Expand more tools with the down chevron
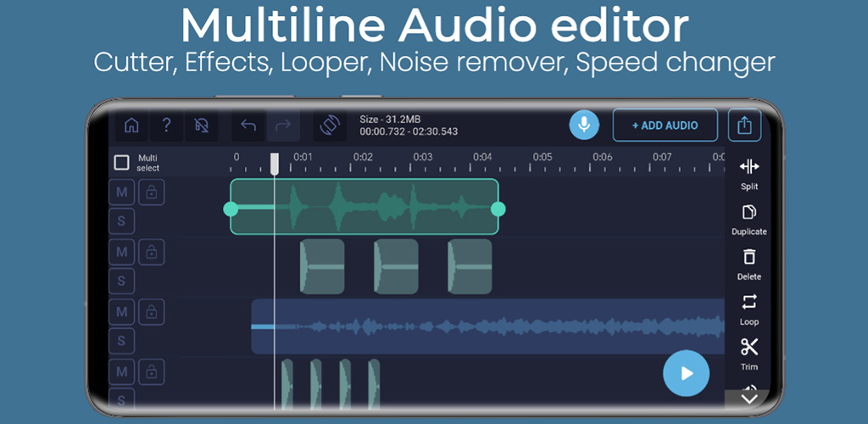 click(x=748, y=399)
